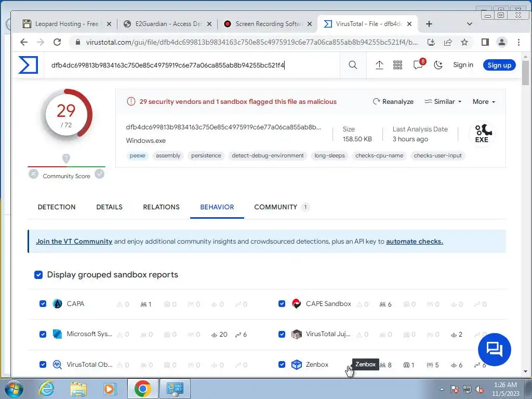The image size is (532, 399).
Task: Click the peexe tag
Action: pyautogui.click(x=137, y=155)
